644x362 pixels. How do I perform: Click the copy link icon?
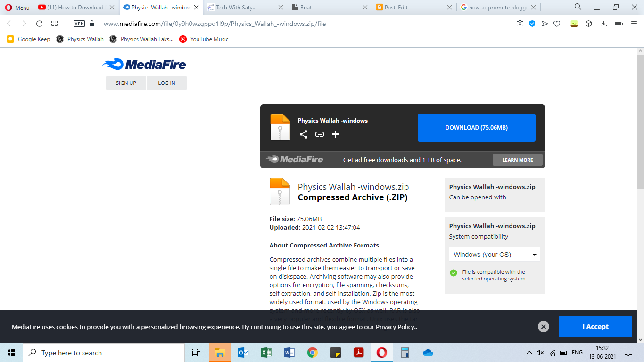pos(320,134)
